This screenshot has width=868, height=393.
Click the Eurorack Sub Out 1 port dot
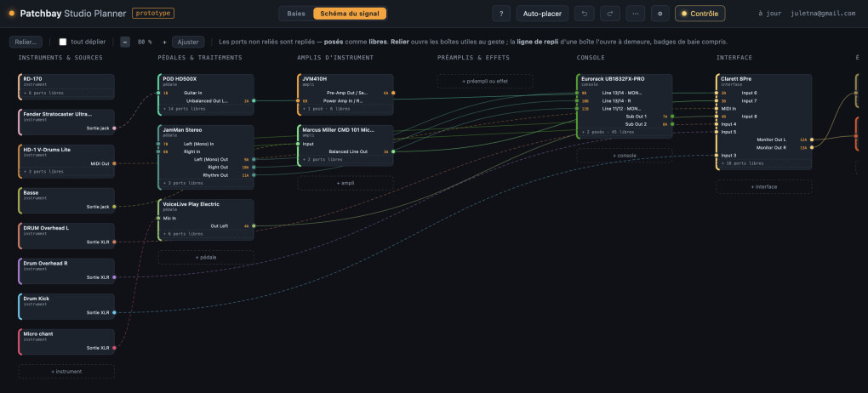(672, 117)
